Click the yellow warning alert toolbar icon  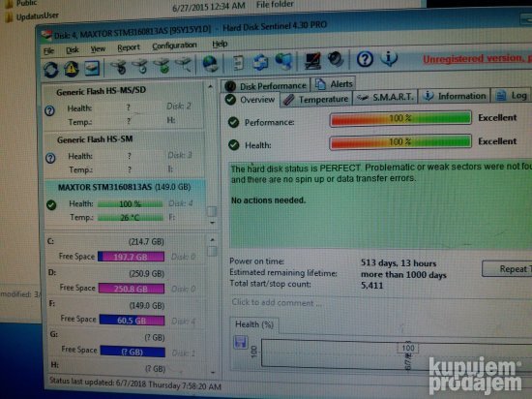pos(71,69)
